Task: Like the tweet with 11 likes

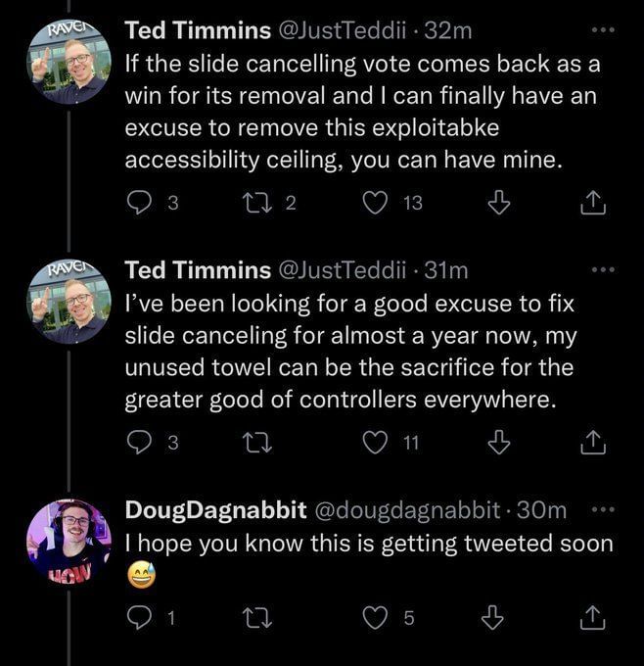Action: [x=375, y=443]
